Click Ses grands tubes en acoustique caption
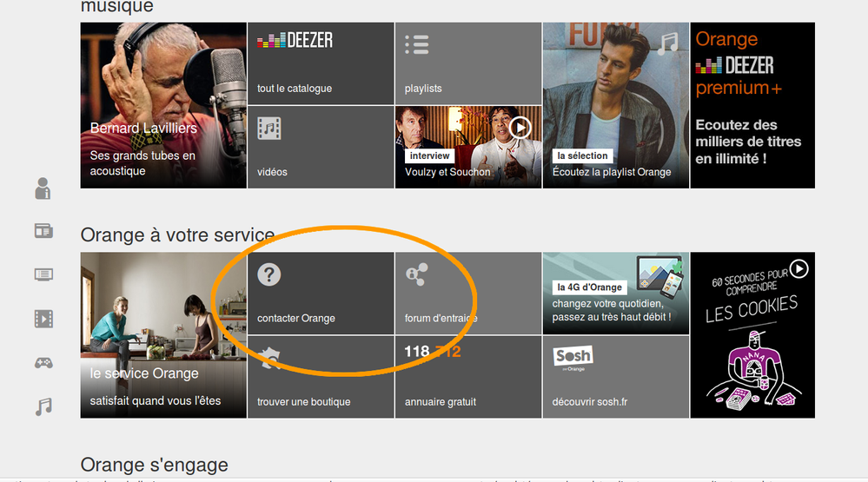The image size is (868, 482). (142, 163)
